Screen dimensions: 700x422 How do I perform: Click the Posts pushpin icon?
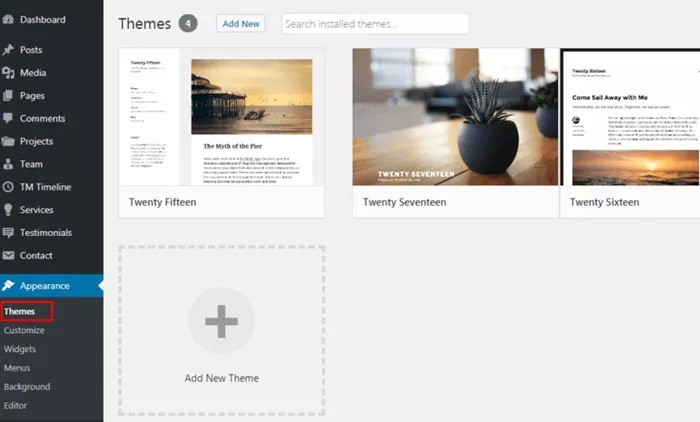click(8, 50)
